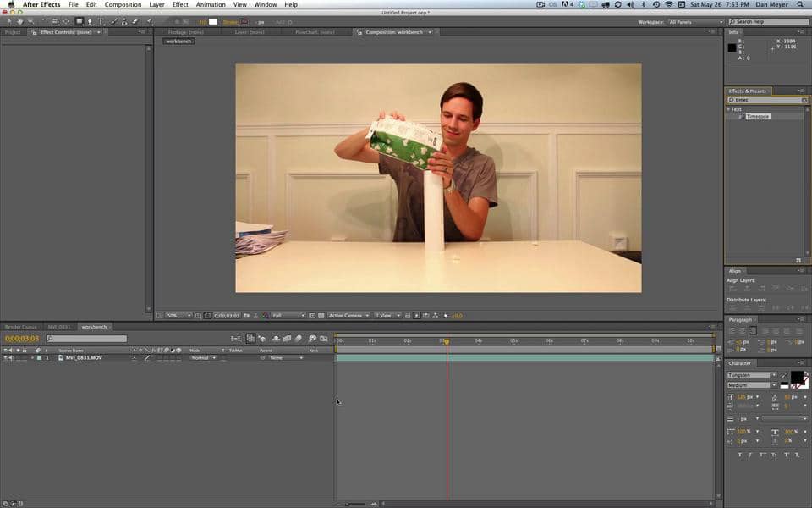Open the 1 View layout dropdown
Viewport: 812px width, 508px height.
(387, 315)
